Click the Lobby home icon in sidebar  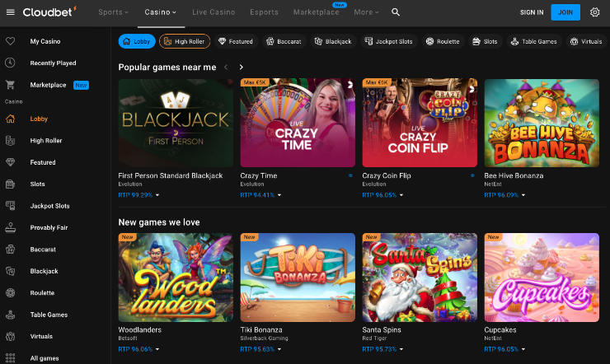tap(11, 119)
